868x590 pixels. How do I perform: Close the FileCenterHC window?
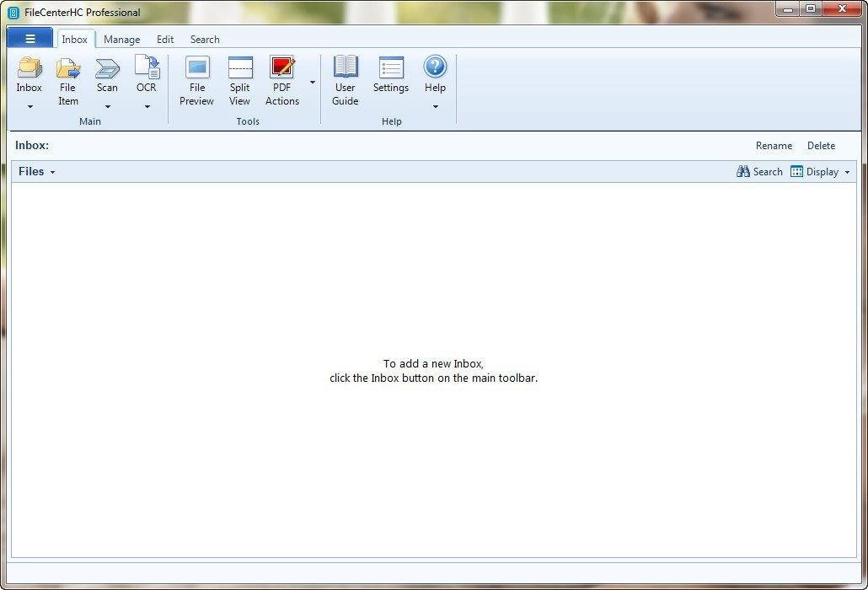[x=842, y=9]
